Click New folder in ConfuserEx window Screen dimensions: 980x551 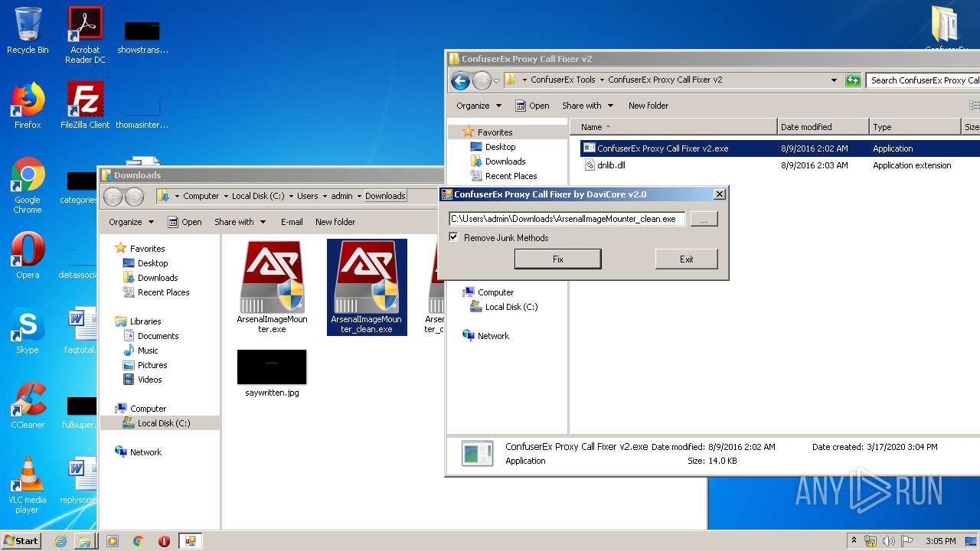point(648,106)
